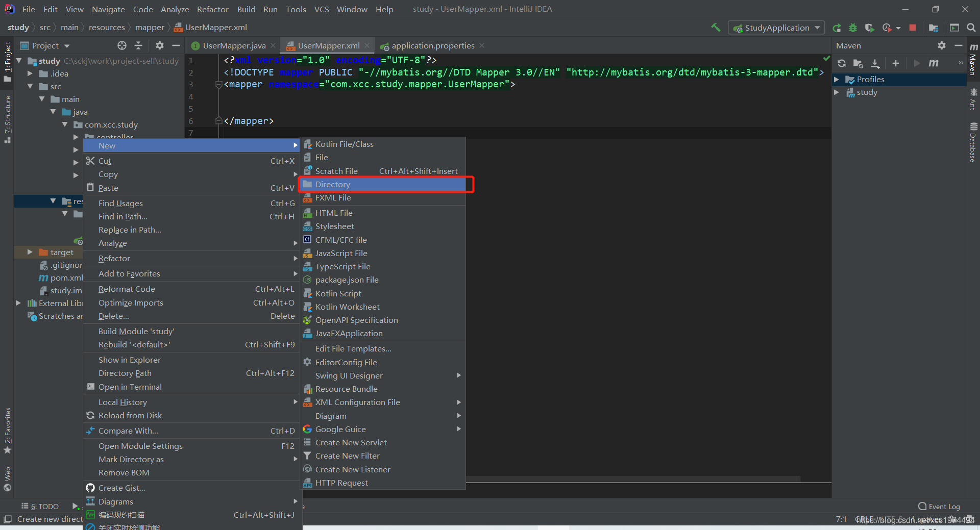Start debugging with the bug icon

click(853, 28)
